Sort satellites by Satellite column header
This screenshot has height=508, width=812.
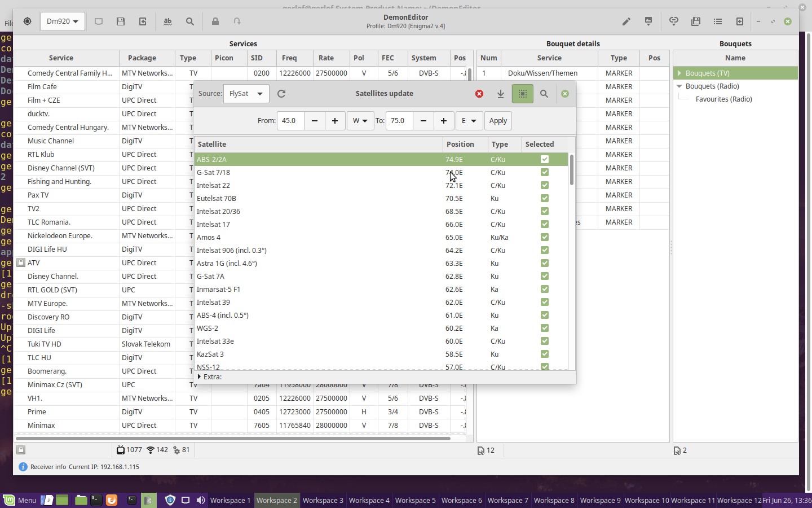(319, 144)
